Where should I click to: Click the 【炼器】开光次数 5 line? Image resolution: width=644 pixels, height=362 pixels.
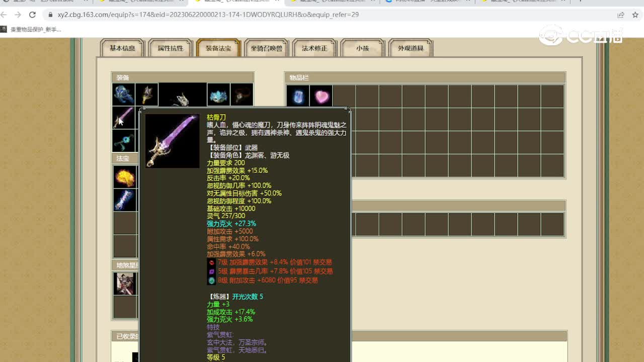pyautogui.click(x=235, y=297)
